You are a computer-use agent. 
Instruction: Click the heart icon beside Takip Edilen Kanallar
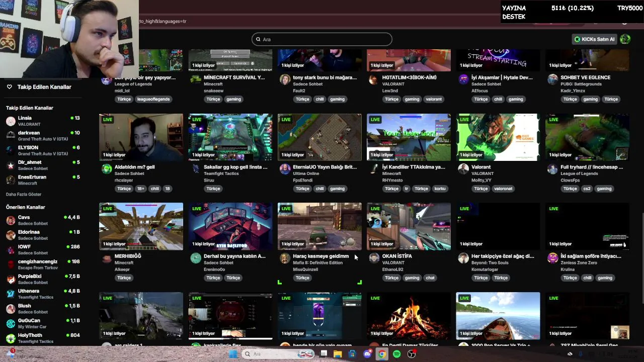[x=9, y=87]
